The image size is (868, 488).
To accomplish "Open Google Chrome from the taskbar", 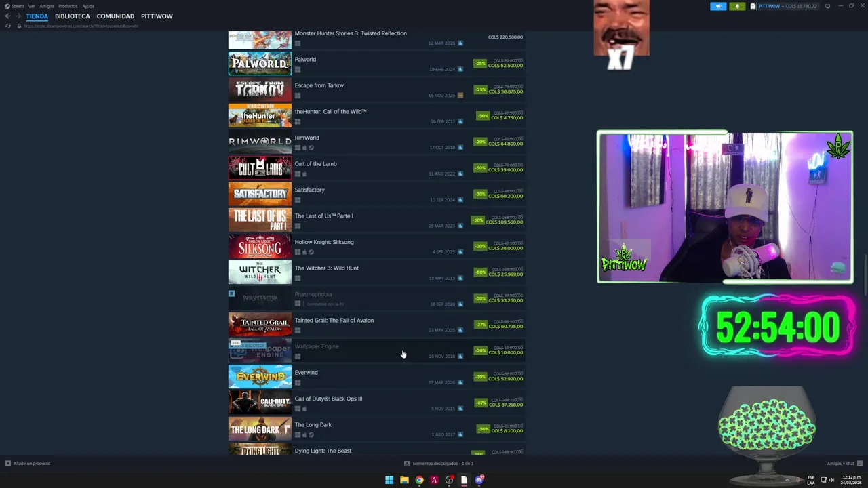I will pos(419,480).
